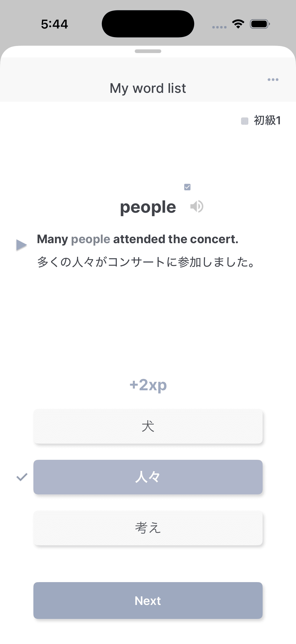Click the checkmark beside 人々

(22, 477)
